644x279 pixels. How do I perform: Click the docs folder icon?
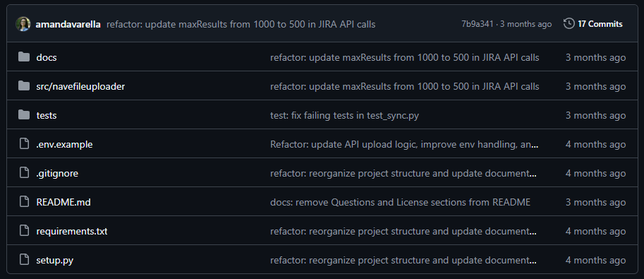point(24,57)
